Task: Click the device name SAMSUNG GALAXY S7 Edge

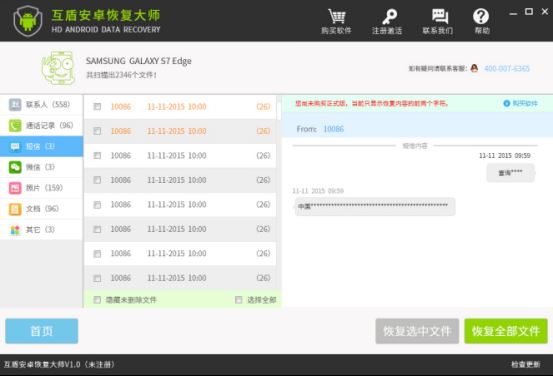Action: coord(139,61)
